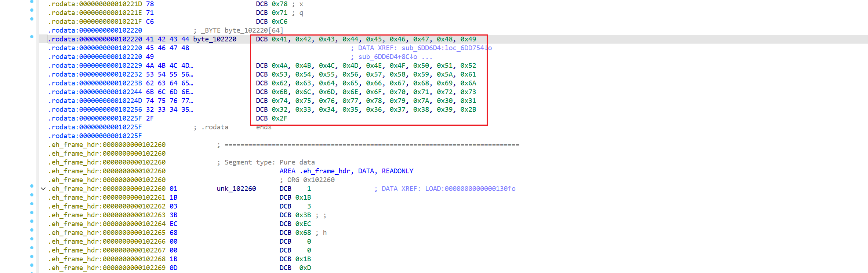Click the 'DCB 0x78 ; x' line
Screen dimensions: 868x273
tap(280, 4)
